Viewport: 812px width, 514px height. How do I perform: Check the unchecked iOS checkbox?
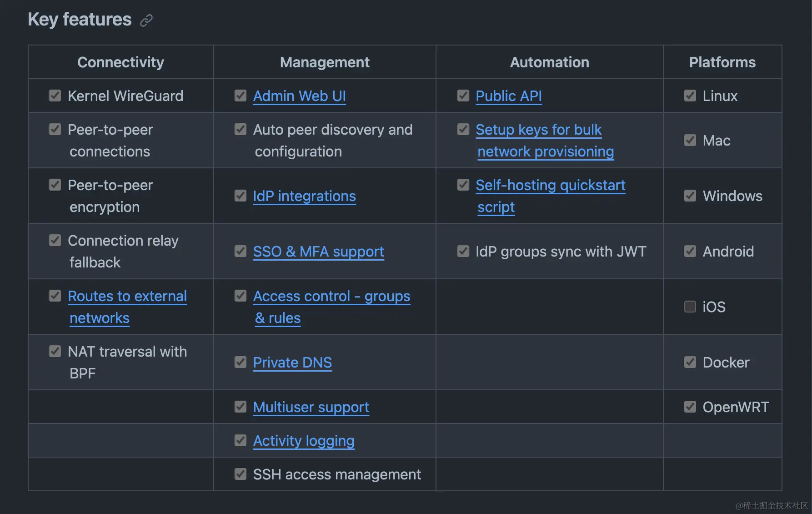690,307
